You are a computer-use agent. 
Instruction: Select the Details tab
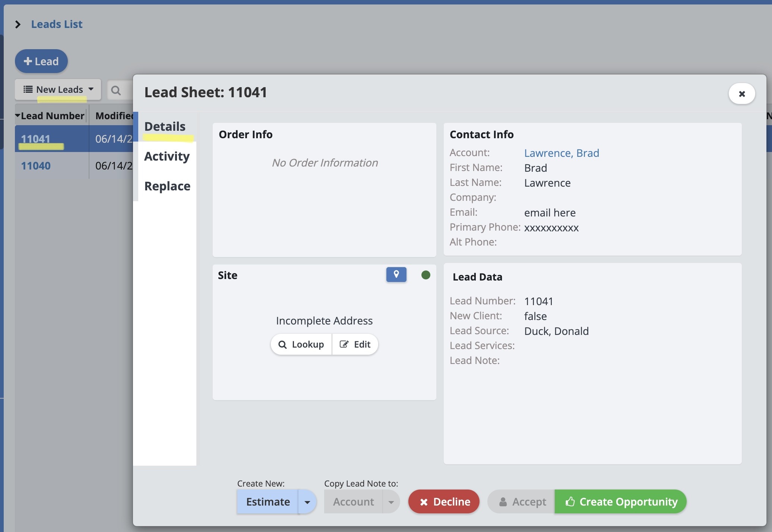[165, 126]
